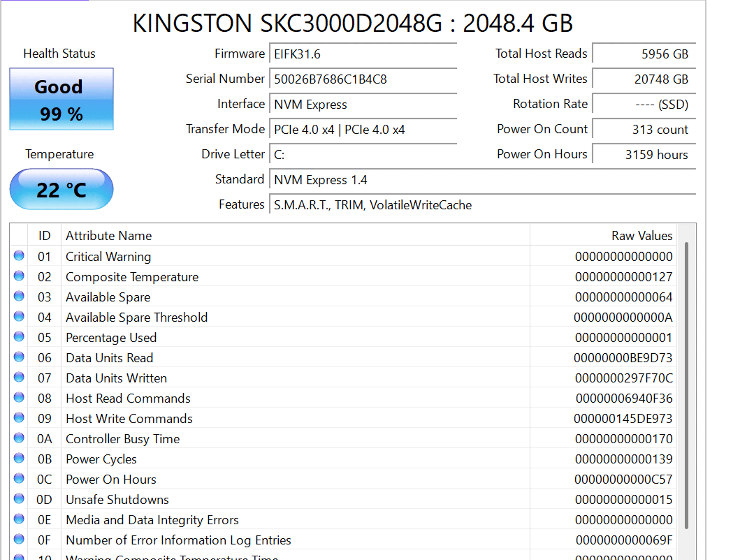Click the status icon for Available Spare row 03
This screenshot has height=560, width=747.
19,296
